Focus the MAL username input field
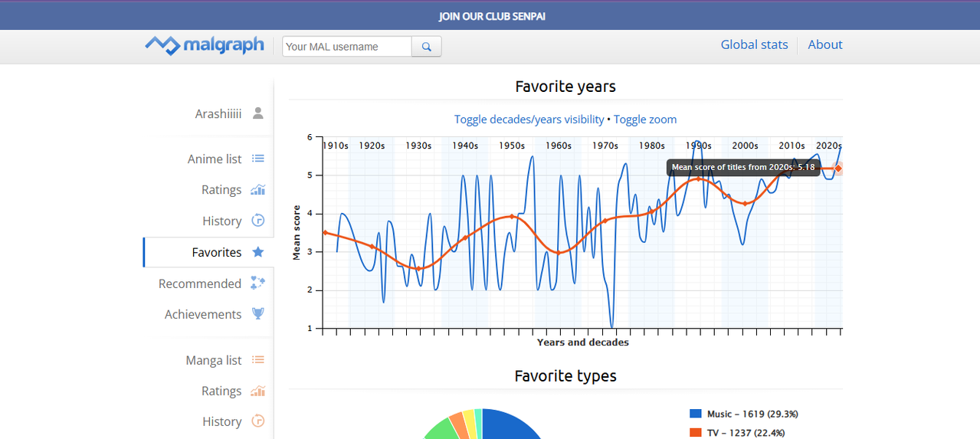Screen dimensions: 980x439 pyautogui.click(x=347, y=47)
